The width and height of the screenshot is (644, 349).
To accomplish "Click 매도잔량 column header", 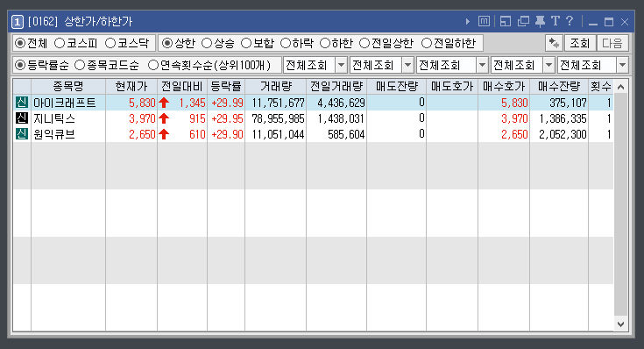I will 396,86.
